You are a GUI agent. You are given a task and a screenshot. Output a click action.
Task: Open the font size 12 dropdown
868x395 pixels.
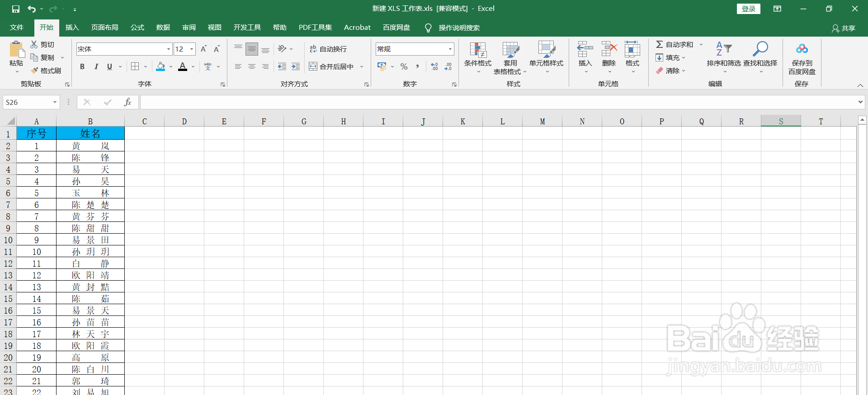click(192, 49)
